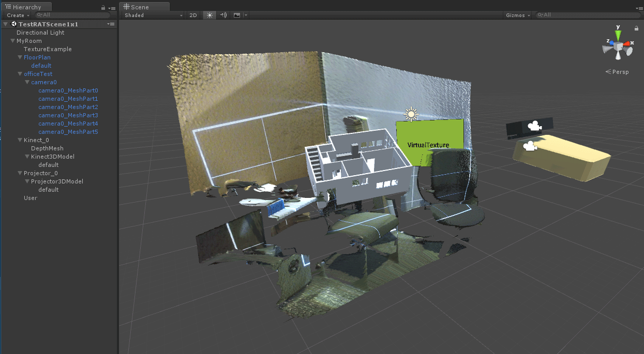Image resolution: width=644 pixels, height=354 pixels.
Task: Toggle the orientation gizmo lock
Action: [636, 28]
